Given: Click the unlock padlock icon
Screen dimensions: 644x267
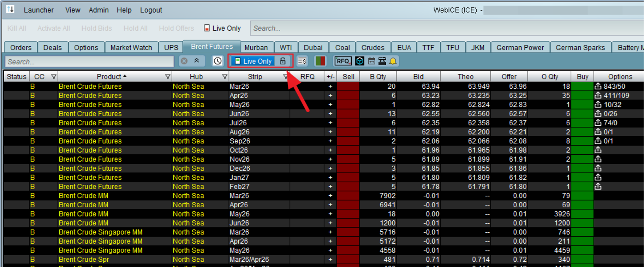Looking at the screenshot, I should [282, 61].
